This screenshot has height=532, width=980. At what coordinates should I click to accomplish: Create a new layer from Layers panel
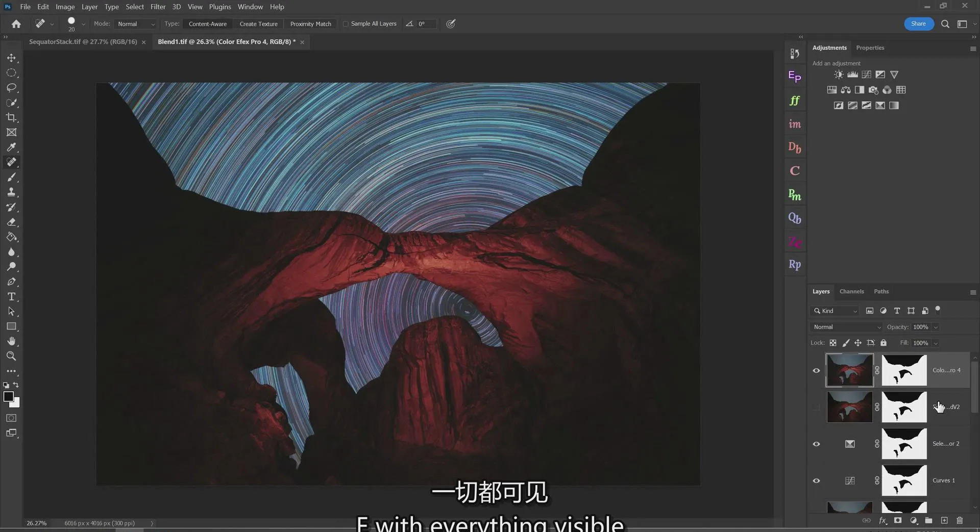[x=944, y=520]
